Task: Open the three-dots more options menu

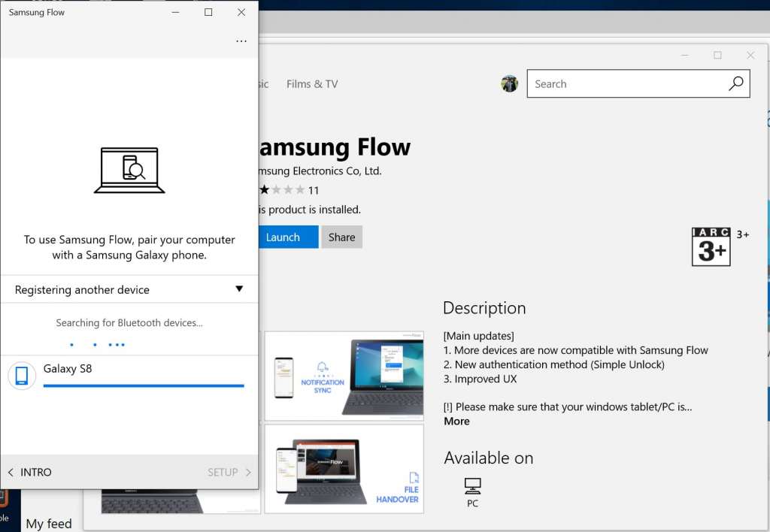Action: click(x=241, y=41)
